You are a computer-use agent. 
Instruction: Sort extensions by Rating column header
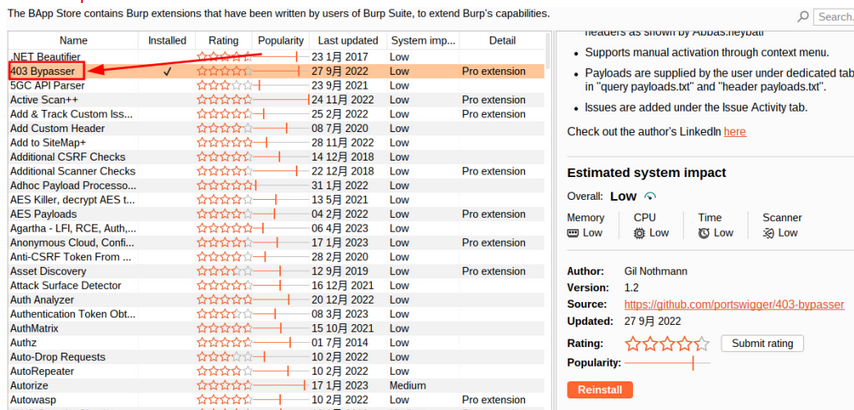(223, 41)
